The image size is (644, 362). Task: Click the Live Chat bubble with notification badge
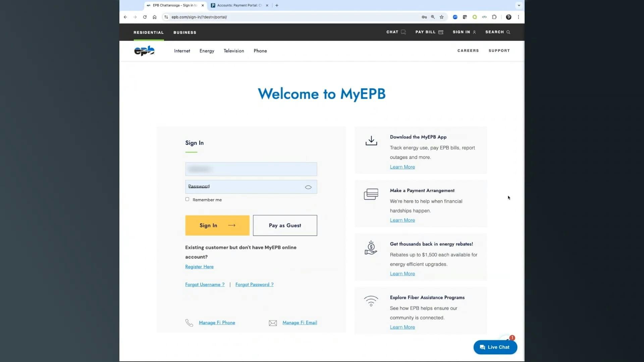click(495, 347)
